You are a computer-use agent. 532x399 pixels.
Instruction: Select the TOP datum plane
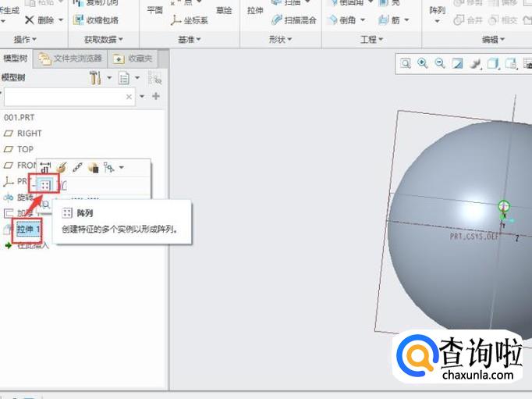pos(19,149)
